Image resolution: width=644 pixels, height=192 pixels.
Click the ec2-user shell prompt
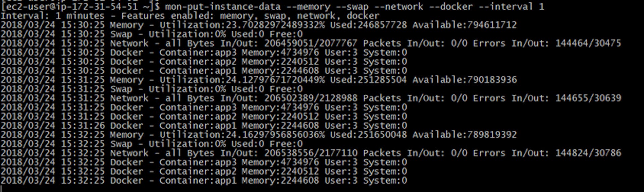coord(80,7)
